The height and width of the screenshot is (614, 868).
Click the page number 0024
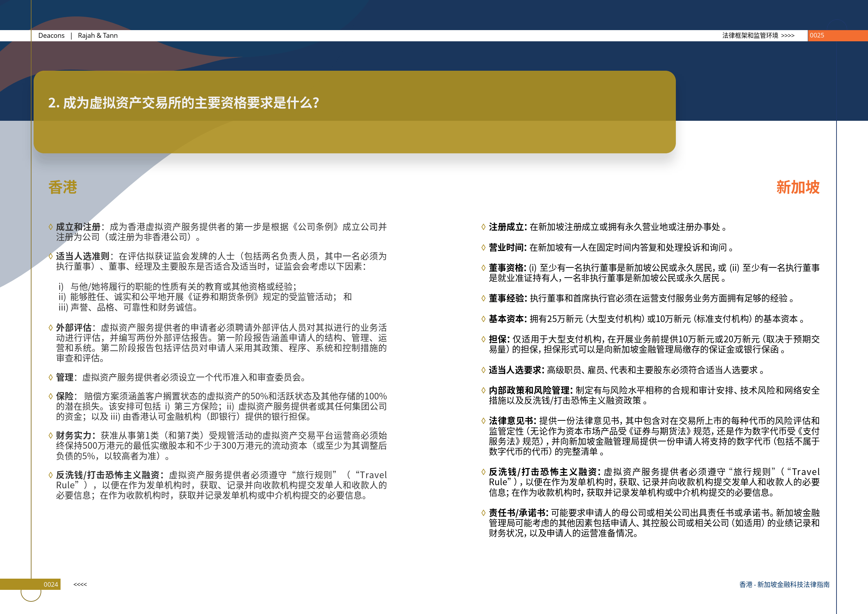point(51,585)
